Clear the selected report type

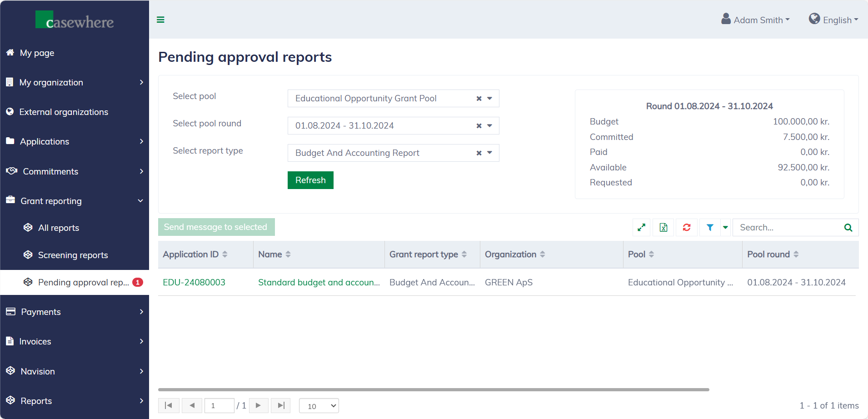(x=479, y=153)
